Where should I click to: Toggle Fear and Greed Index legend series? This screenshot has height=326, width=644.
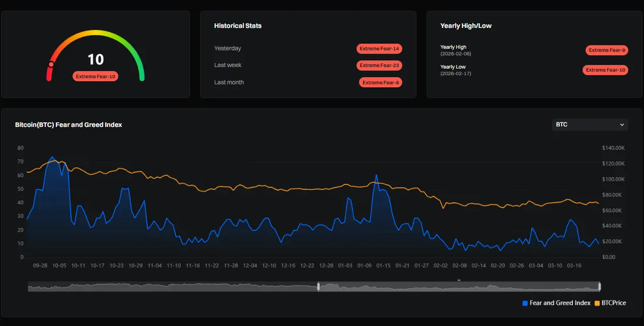tap(556, 303)
